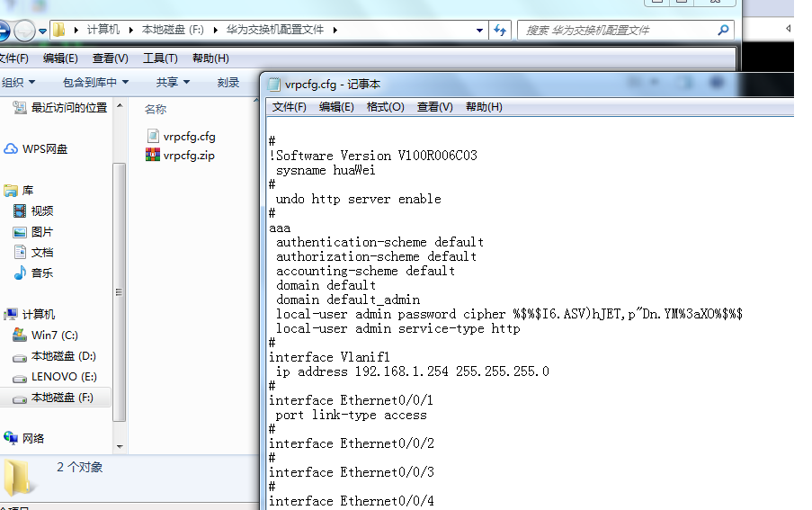Open Explorer 查看(V) menu
Image resolution: width=812 pixels, height=510 pixels.
[x=111, y=58]
